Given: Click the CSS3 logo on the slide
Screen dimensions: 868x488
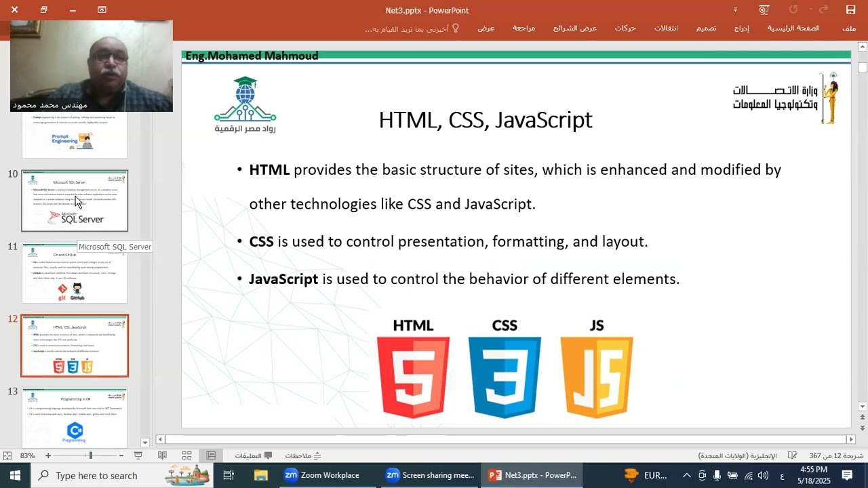Looking at the screenshot, I should [x=505, y=376].
